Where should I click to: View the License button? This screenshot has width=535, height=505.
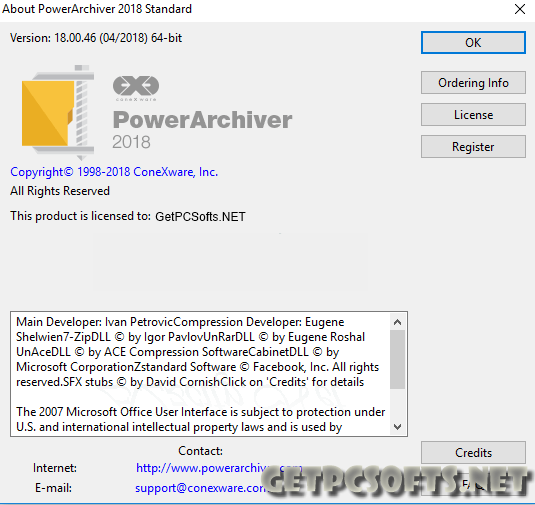[x=473, y=115]
